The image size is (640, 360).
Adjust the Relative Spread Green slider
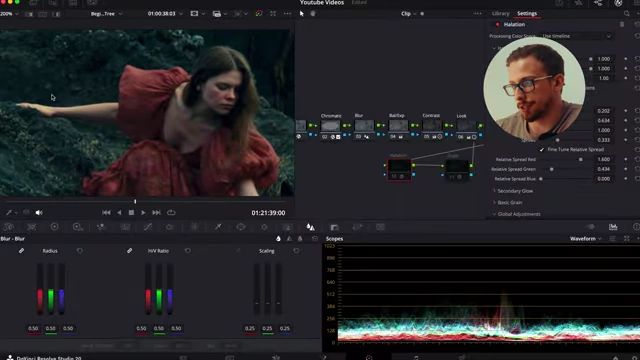point(551,169)
